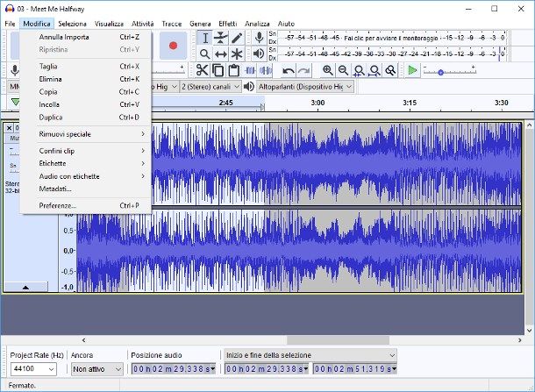Image resolution: width=535 pixels, height=392 pixels.
Task: Open Preferenze... from the menu
Action: tap(86, 206)
